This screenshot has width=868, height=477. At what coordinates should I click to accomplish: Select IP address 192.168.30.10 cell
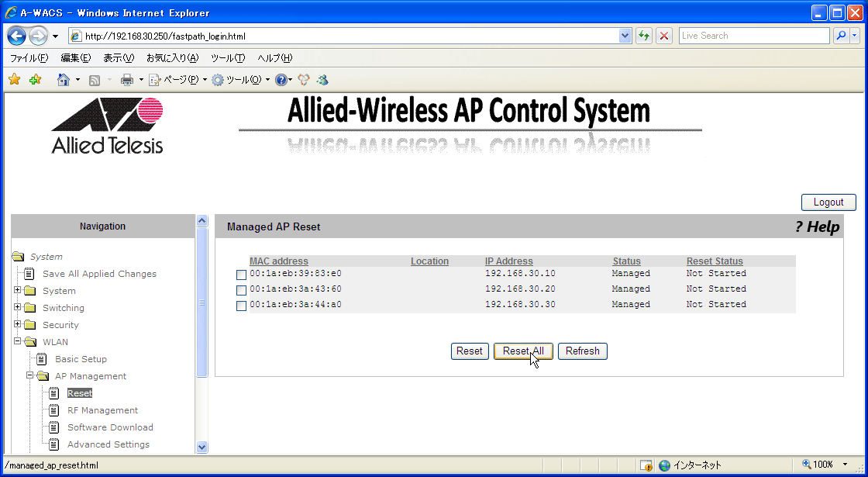(x=520, y=273)
